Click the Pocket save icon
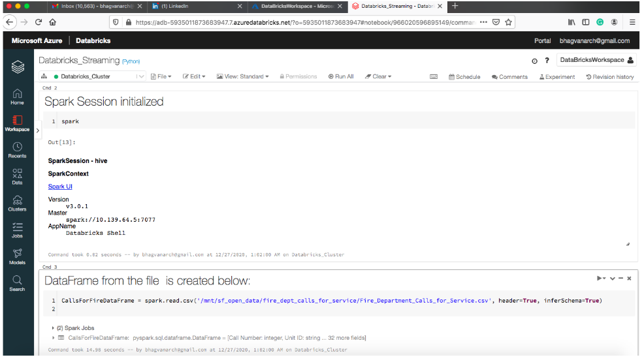Screen dimensions: 644x362 pyautogui.click(x=496, y=22)
